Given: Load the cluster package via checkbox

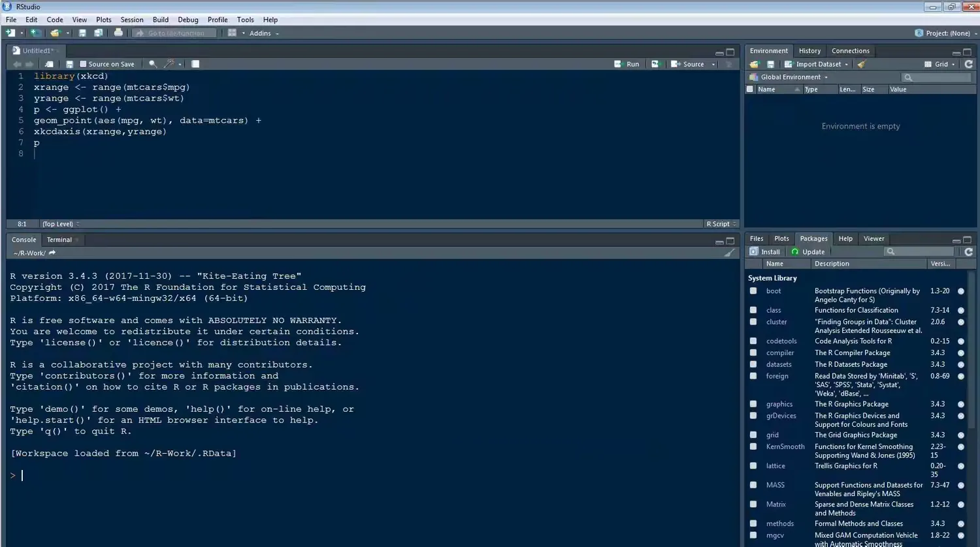Looking at the screenshot, I should click(753, 322).
